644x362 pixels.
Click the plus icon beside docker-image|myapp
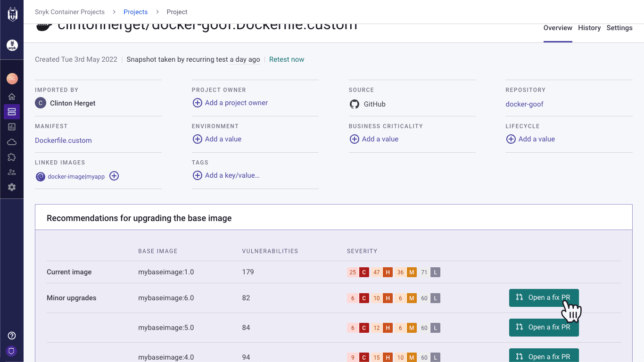(x=114, y=176)
